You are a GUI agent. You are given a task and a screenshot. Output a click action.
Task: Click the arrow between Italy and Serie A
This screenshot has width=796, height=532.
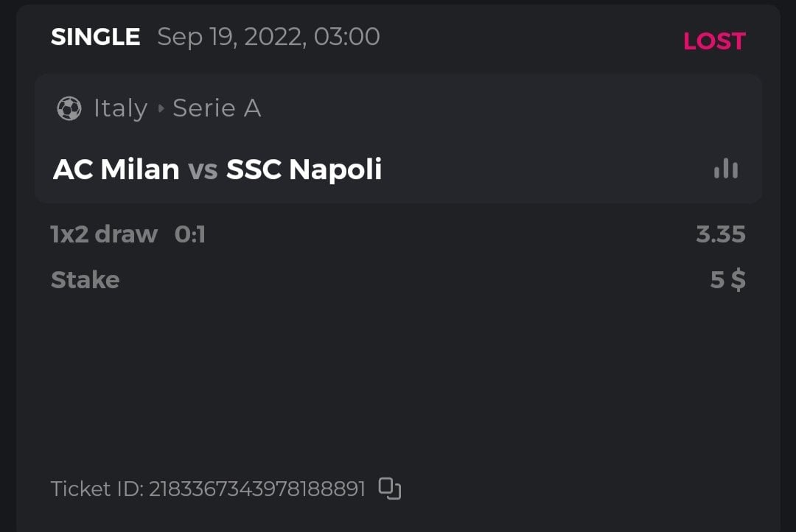click(161, 109)
